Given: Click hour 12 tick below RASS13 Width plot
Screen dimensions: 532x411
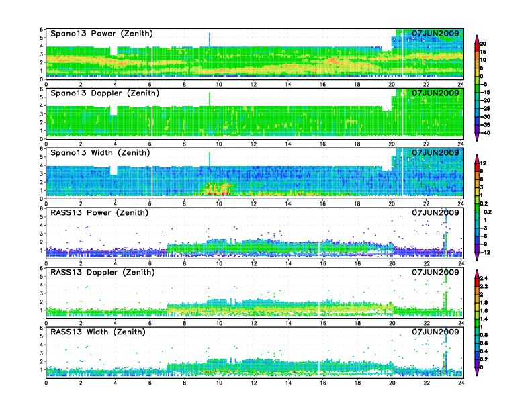Looking at the screenshot, I should click(x=253, y=383).
